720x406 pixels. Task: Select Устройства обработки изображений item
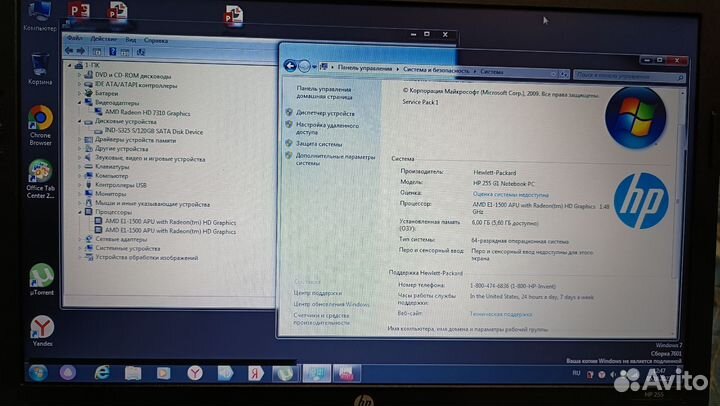(x=146, y=258)
